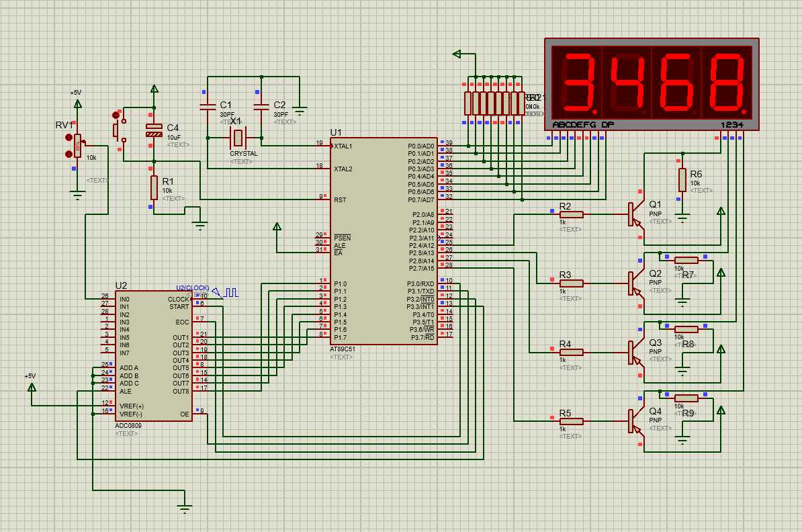Click the ground symbol under RV1
Viewport: 802px width, 532px height.
coord(77,195)
